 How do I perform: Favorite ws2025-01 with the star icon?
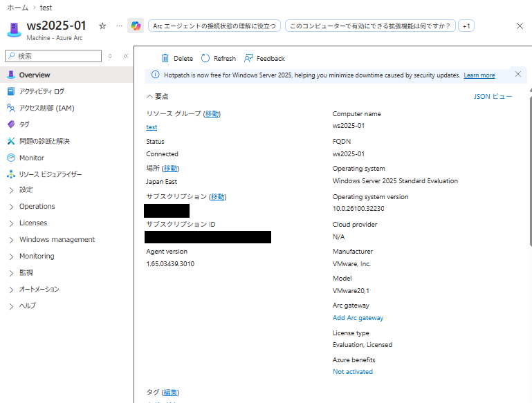click(102, 26)
